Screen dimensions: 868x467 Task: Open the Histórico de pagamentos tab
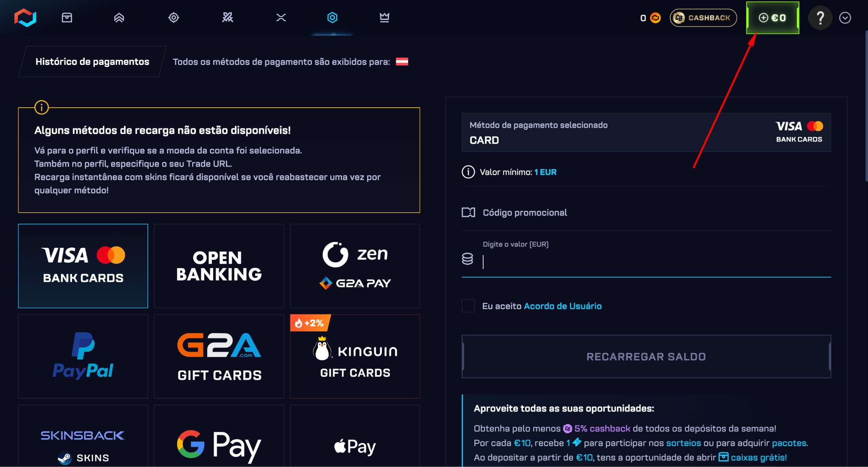(92, 62)
